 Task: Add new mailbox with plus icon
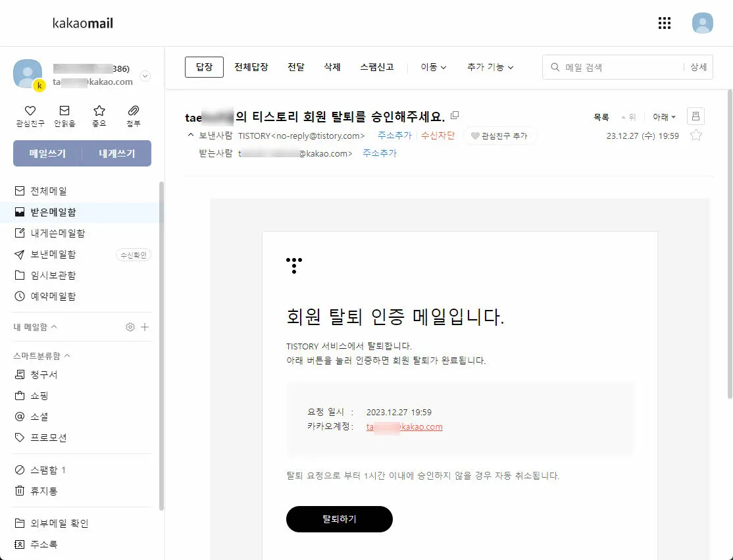(145, 327)
